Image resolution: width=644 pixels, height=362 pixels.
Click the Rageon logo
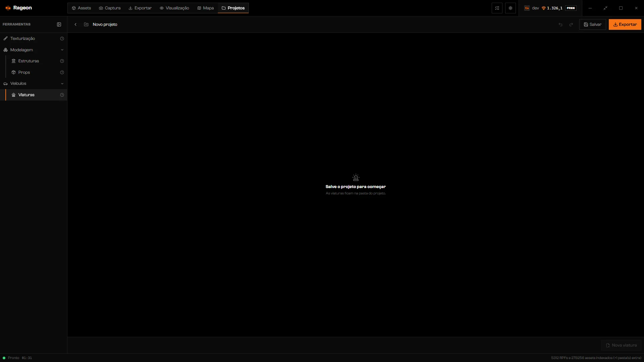[19, 8]
